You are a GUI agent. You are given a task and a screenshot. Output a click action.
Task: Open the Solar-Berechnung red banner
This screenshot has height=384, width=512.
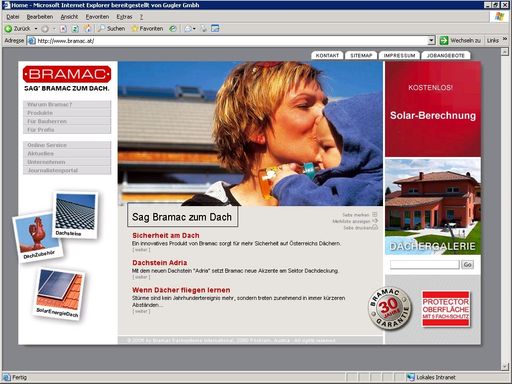pos(433,109)
